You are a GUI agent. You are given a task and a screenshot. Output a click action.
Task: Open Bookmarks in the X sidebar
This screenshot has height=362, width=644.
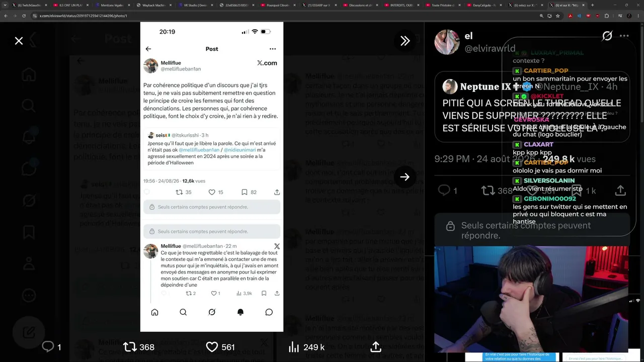pyautogui.click(x=29, y=232)
